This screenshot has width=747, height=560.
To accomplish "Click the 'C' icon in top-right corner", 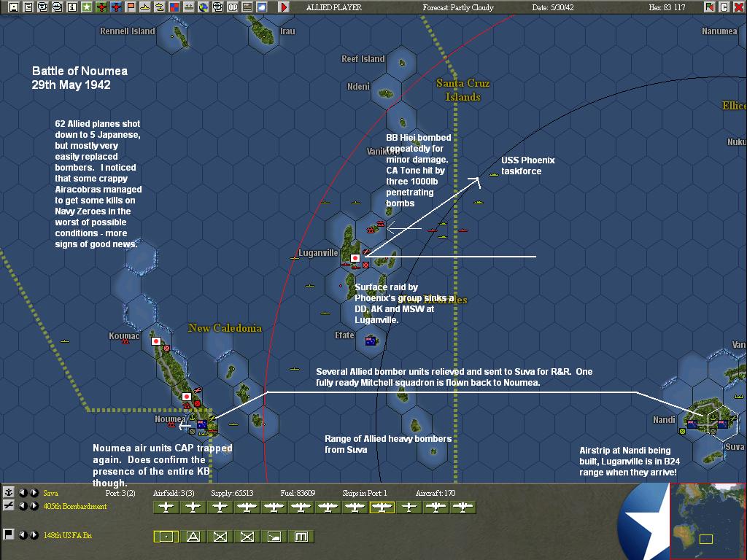I will click(x=724, y=7).
